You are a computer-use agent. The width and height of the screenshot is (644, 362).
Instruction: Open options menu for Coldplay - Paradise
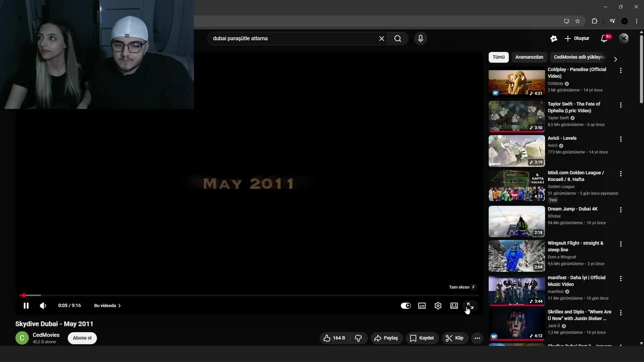tap(620, 70)
